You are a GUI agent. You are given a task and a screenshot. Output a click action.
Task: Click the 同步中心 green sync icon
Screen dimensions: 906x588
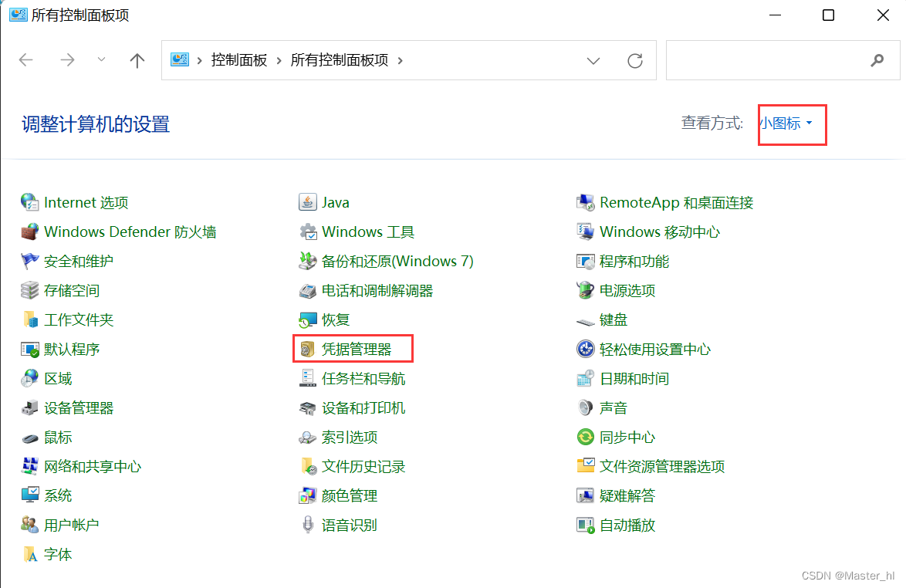(x=585, y=438)
